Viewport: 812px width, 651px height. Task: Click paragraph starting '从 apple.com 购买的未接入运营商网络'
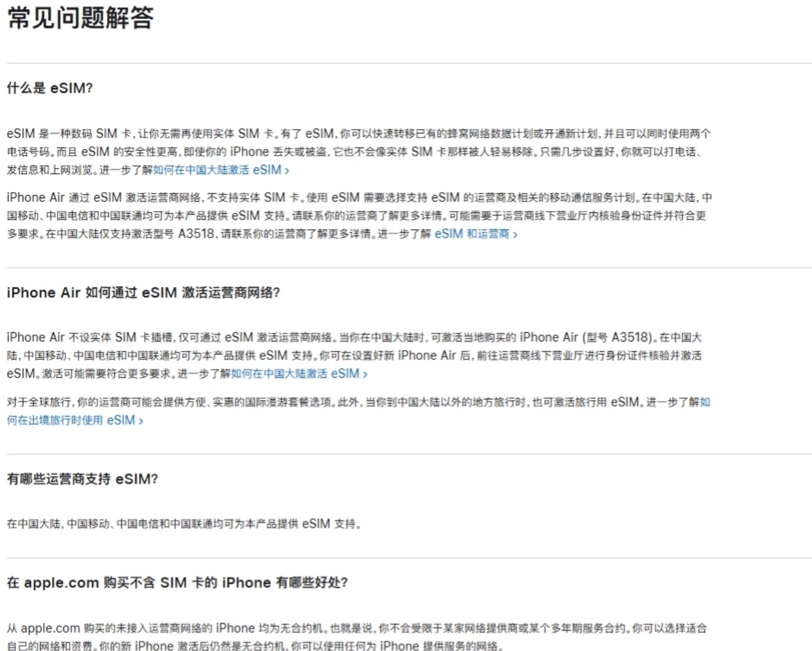pos(357,637)
